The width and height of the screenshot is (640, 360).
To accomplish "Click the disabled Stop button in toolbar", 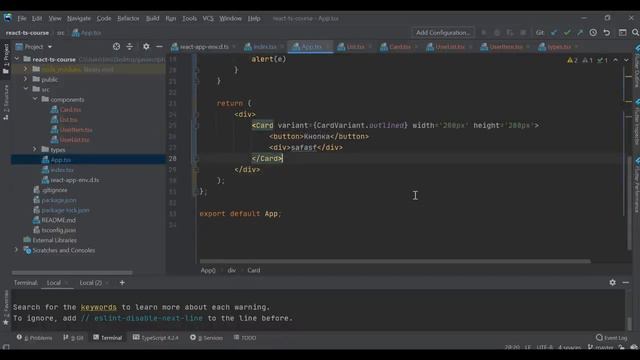I will coord(523,33).
